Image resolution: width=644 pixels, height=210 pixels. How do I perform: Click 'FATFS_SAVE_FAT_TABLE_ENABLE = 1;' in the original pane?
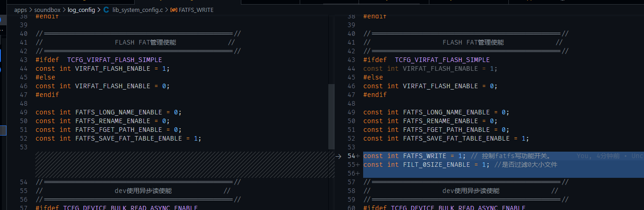138,138
